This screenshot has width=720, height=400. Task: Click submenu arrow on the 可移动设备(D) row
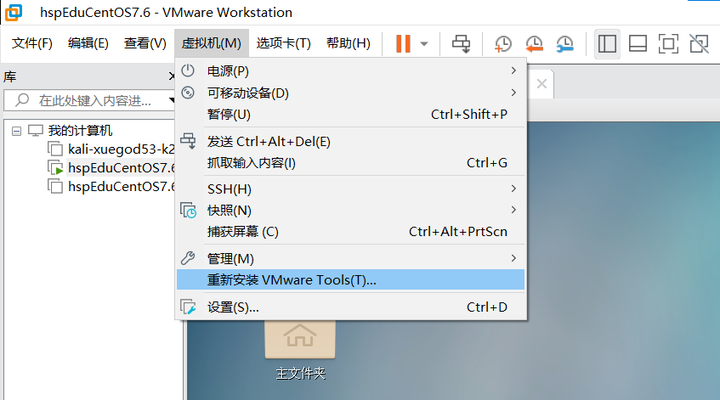(513, 93)
